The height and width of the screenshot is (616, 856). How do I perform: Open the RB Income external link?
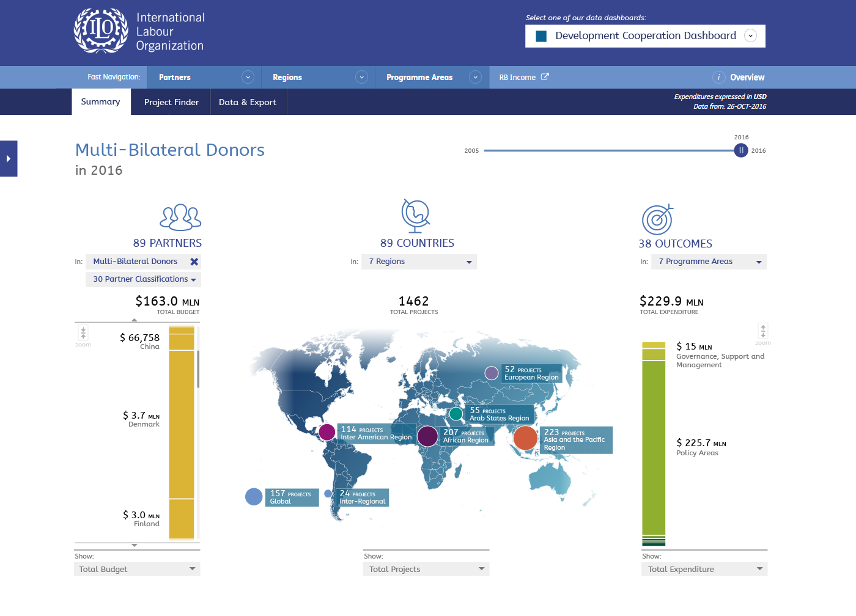click(x=523, y=77)
